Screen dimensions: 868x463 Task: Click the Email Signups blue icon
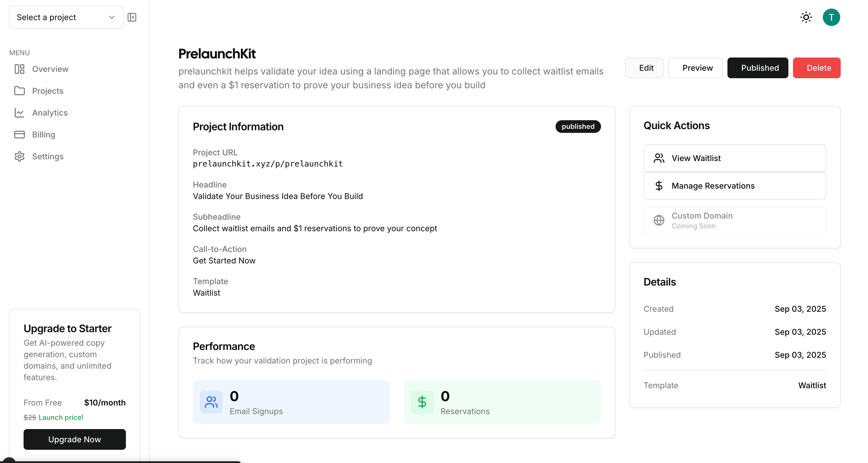click(211, 402)
